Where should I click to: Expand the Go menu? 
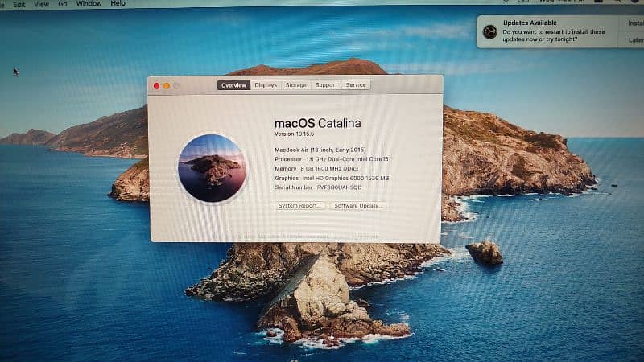(62, 4)
